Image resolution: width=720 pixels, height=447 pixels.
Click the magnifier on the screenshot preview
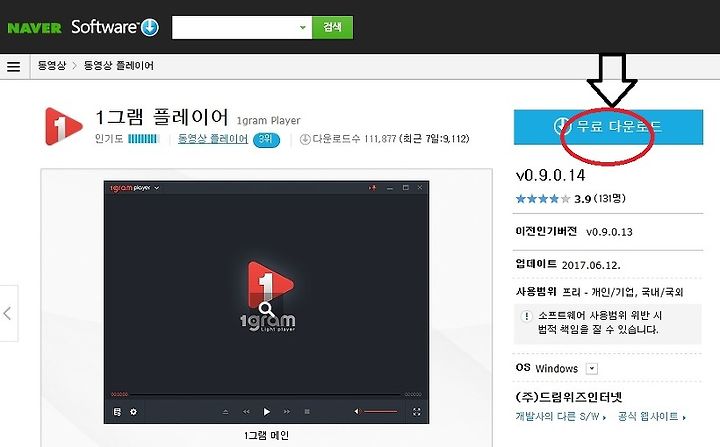(266, 309)
